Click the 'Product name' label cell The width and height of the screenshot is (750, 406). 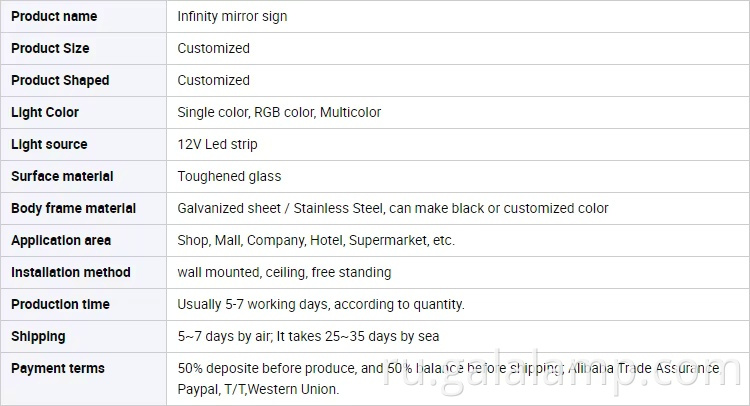54,16
